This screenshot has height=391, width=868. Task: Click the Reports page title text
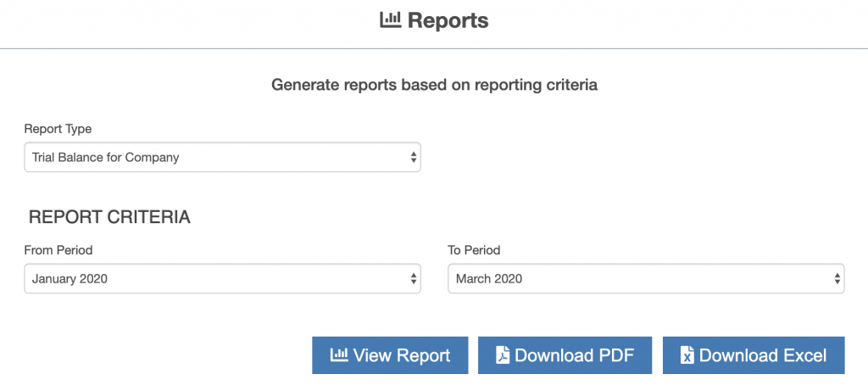[448, 20]
